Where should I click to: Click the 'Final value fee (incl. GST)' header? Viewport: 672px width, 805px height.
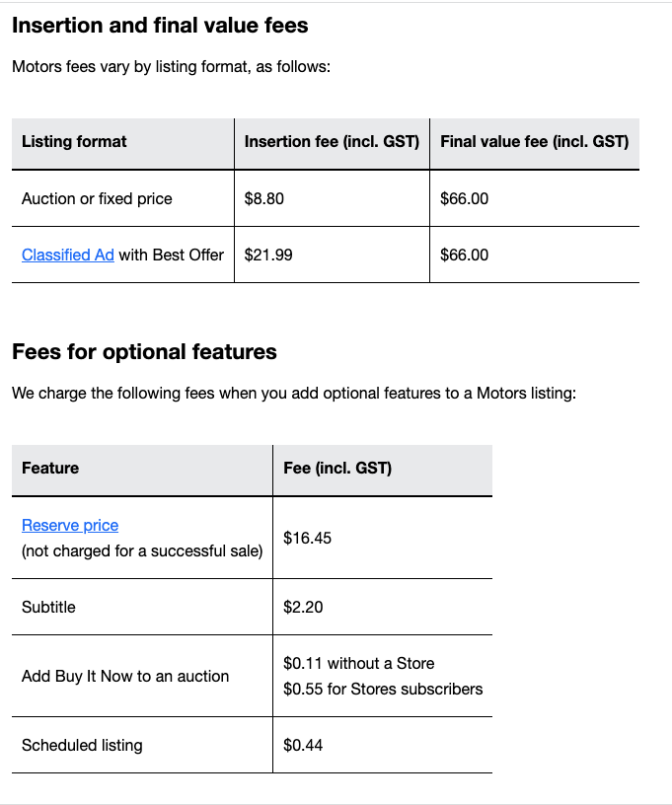(x=534, y=141)
